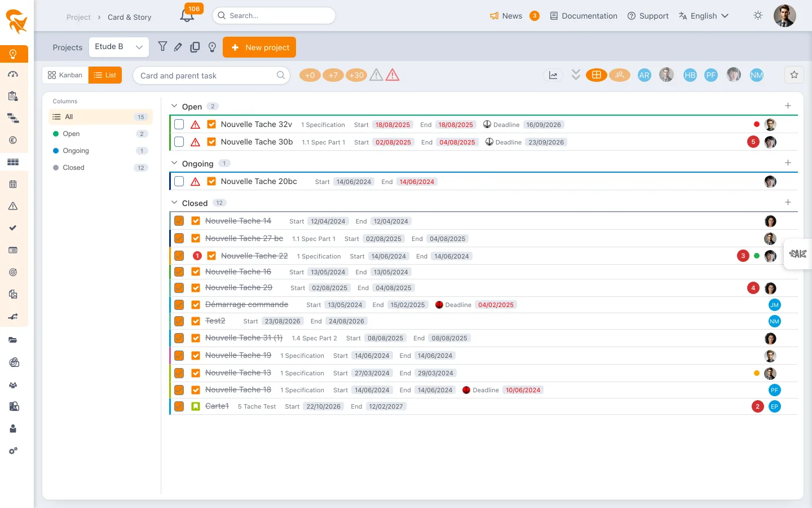Click the duplicate project icon
The width and height of the screenshot is (812, 508).
195,47
